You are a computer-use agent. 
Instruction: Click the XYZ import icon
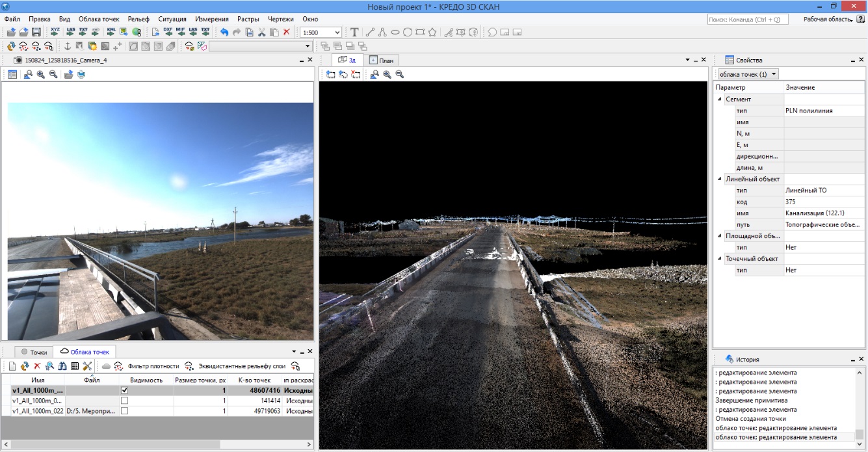point(55,32)
